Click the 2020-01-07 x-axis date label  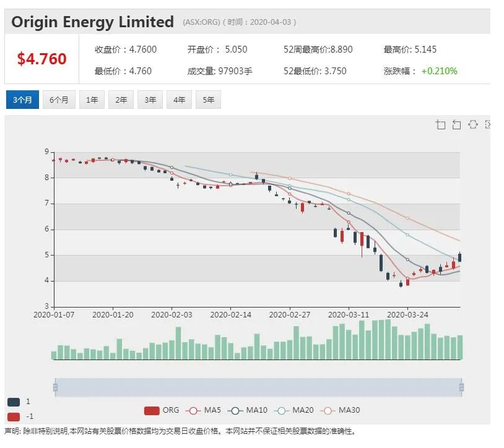click(54, 315)
